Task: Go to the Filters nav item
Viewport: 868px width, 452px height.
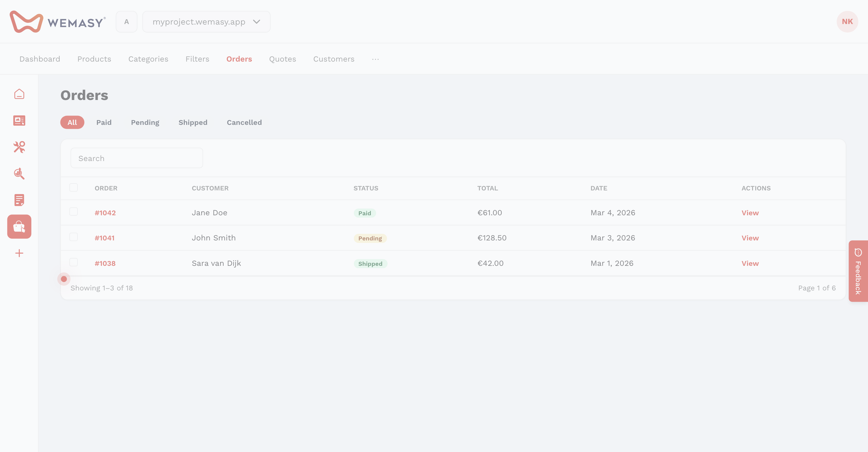Action: (198, 59)
